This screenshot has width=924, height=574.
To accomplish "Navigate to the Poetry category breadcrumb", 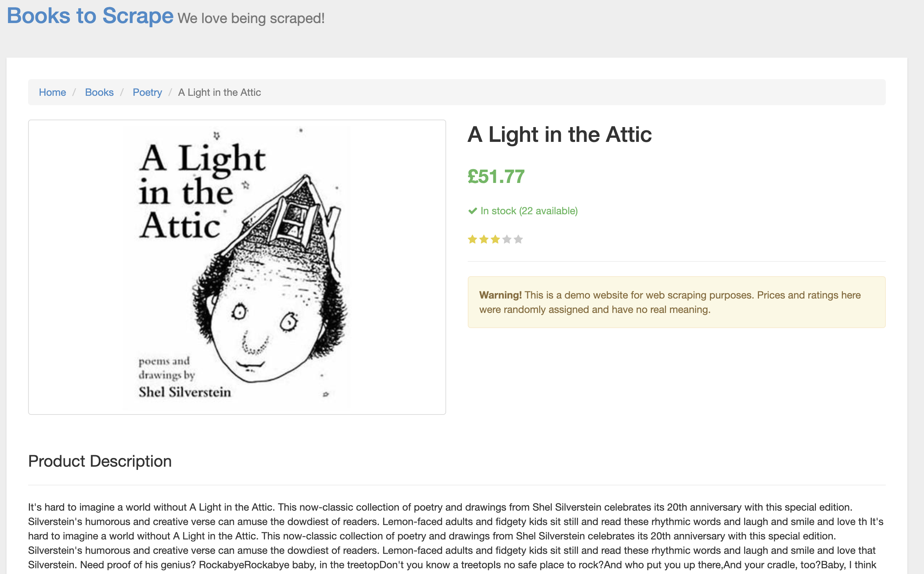I will click(x=147, y=92).
